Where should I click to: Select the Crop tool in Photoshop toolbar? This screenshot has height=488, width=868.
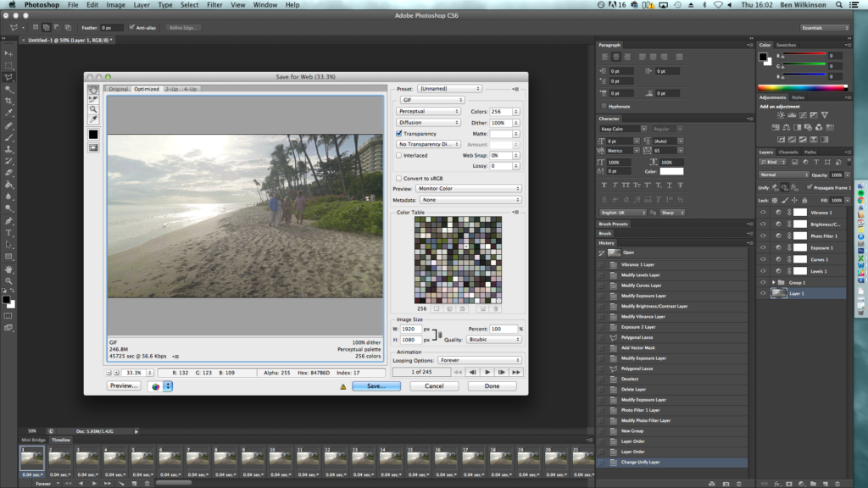point(8,100)
